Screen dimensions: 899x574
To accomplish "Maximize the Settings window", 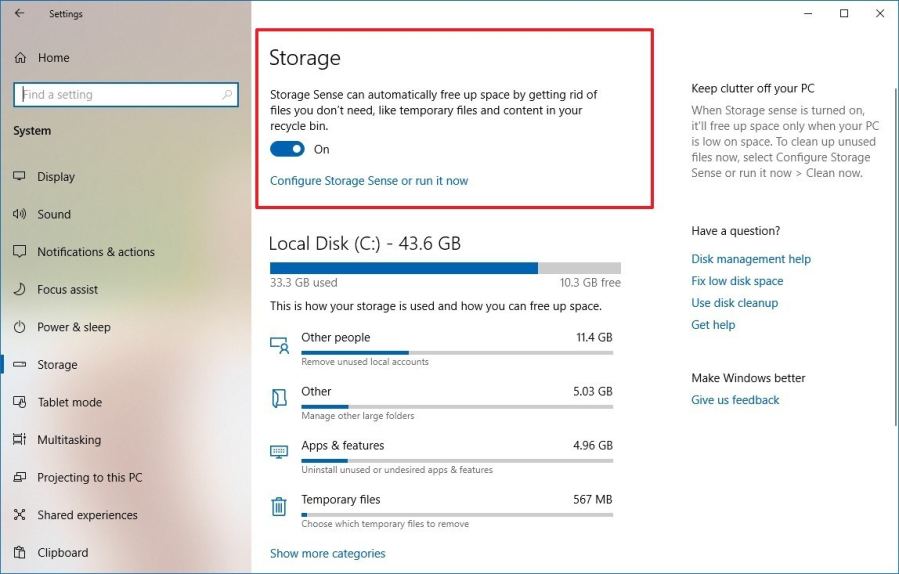I will click(844, 13).
